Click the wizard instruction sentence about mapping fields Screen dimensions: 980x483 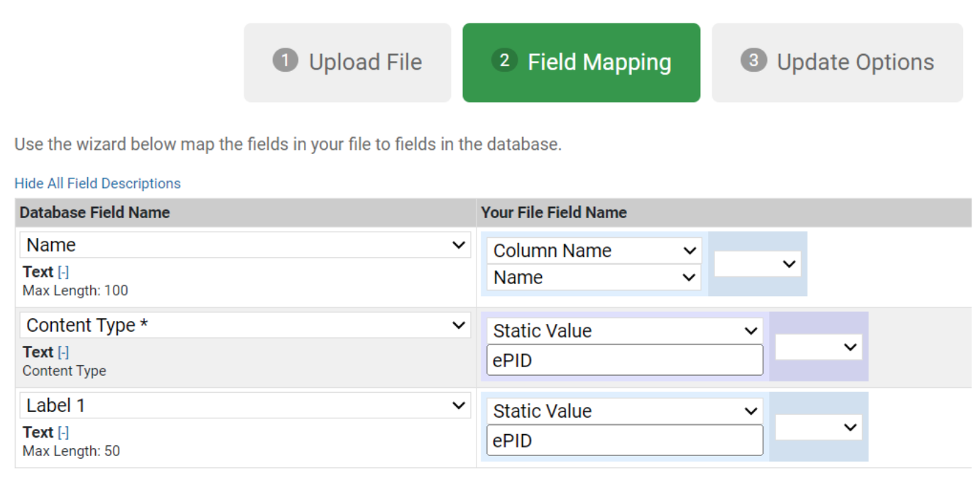pyautogui.click(x=288, y=144)
